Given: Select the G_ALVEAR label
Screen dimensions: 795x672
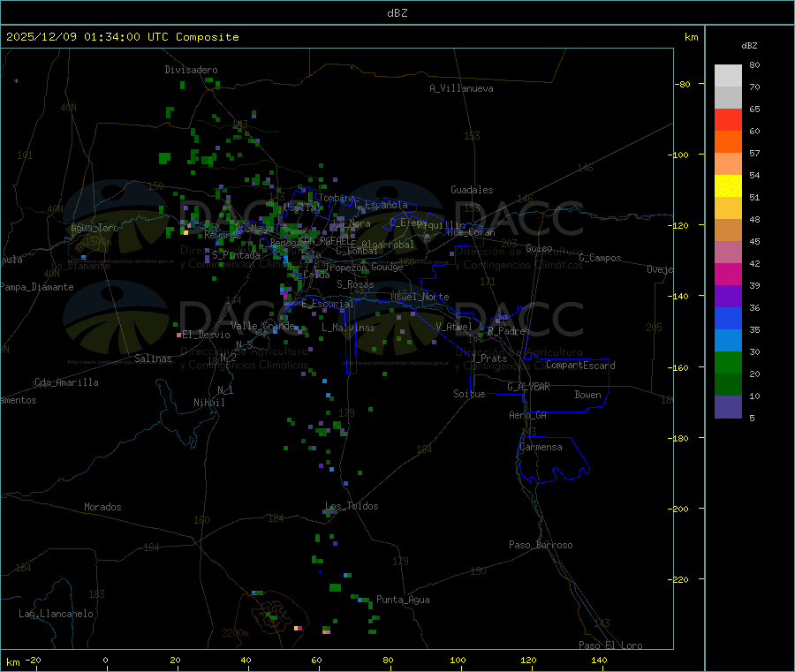Looking at the screenshot, I should point(528,387).
